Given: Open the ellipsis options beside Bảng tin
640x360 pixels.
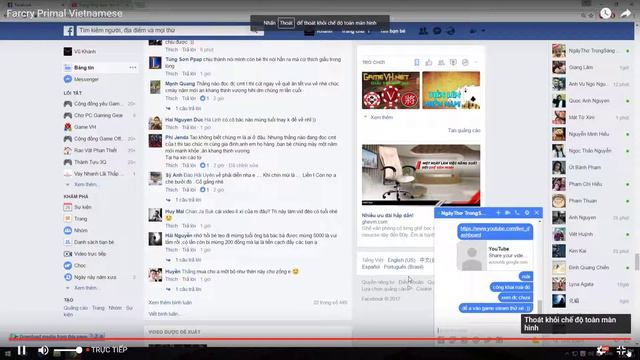Looking at the screenshot, I should 133,67.
